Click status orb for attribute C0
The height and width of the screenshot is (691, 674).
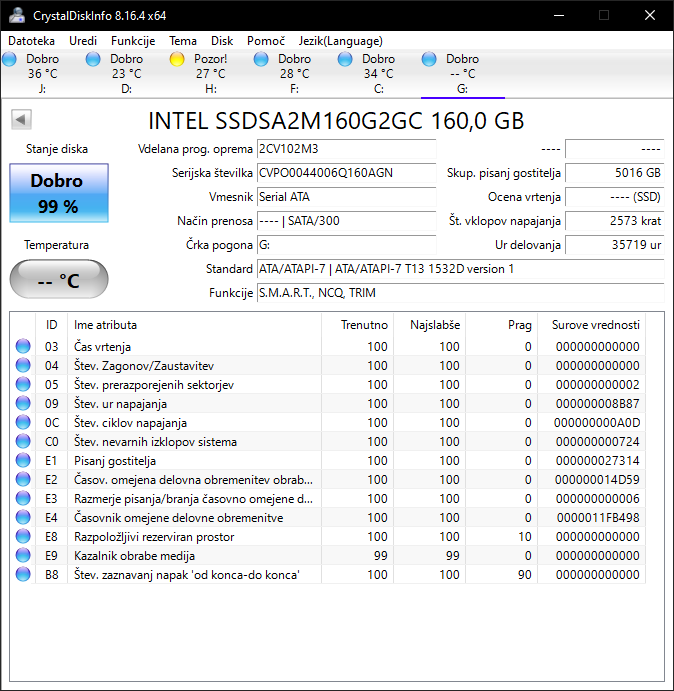pyautogui.click(x=23, y=441)
